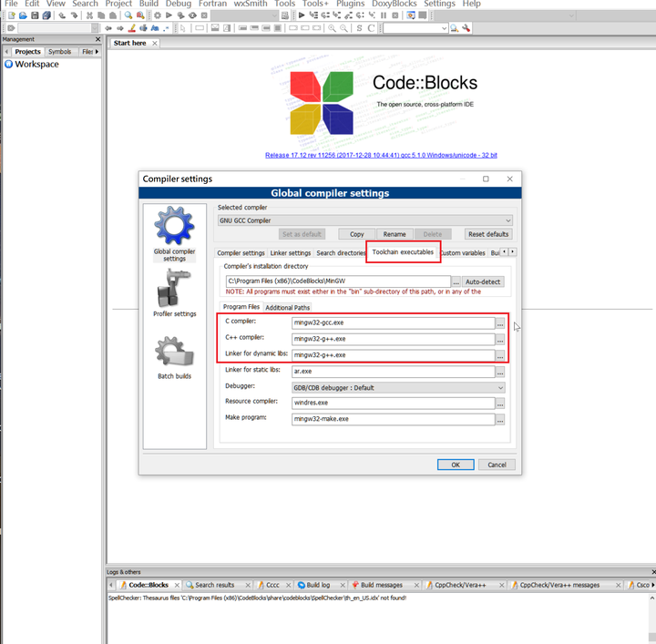This screenshot has width=656, height=644.
Task: Click the Open file toolbar icon
Action: [x=23, y=15]
